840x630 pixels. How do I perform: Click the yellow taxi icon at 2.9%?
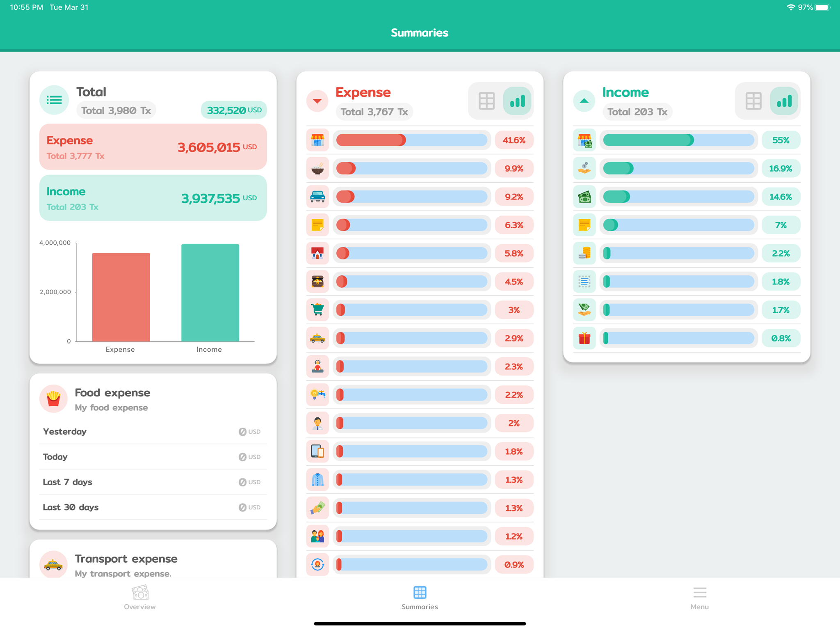click(317, 338)
